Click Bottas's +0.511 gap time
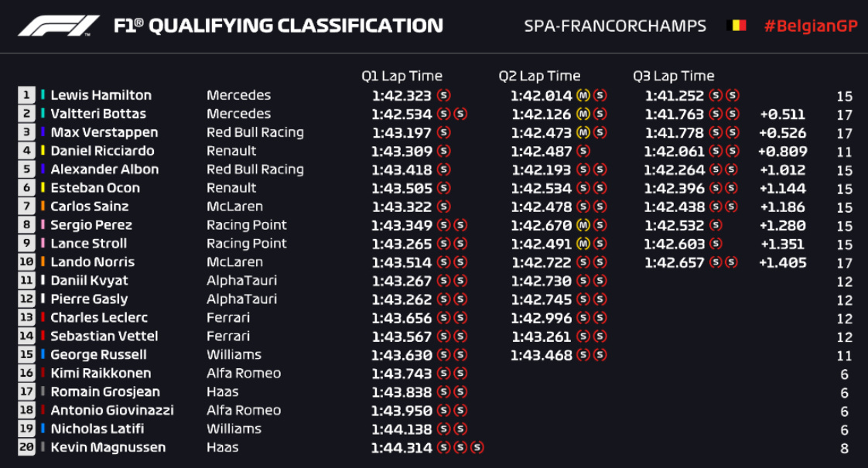The image size is (868, 468). click(x=782, y=114)
